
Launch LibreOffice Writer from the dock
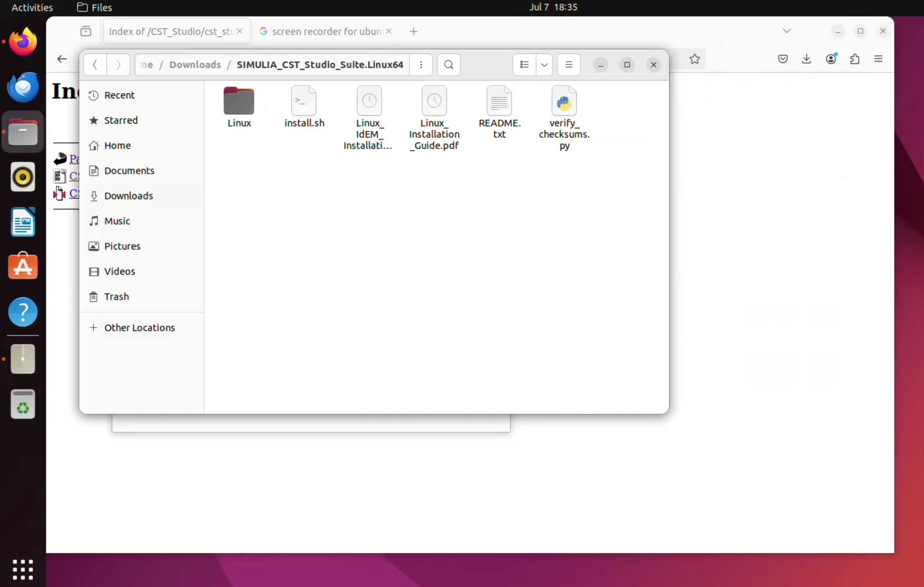coord(23,222)
